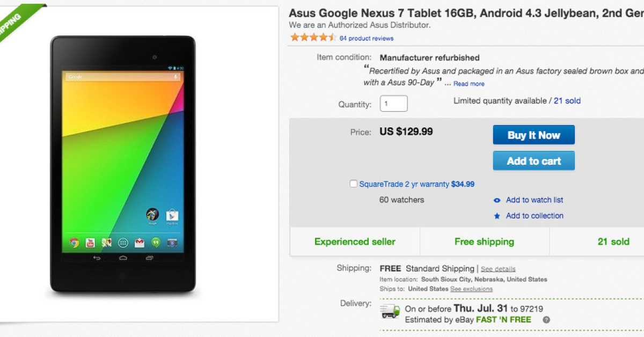The image size is (644, 337).
Task: Tap the YouTube icon on tablet screen
Action: pos(91,243)
